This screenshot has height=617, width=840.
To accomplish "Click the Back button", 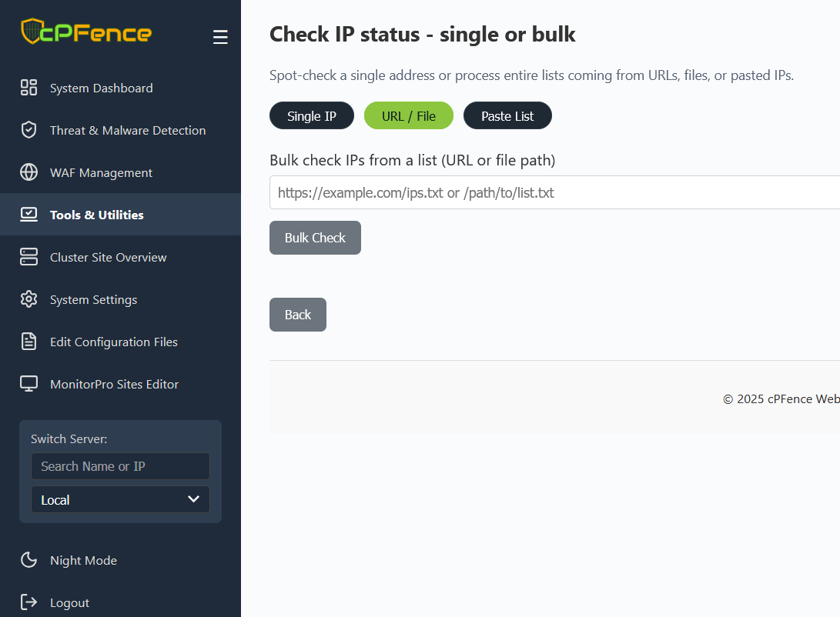I will coord(298,315).
